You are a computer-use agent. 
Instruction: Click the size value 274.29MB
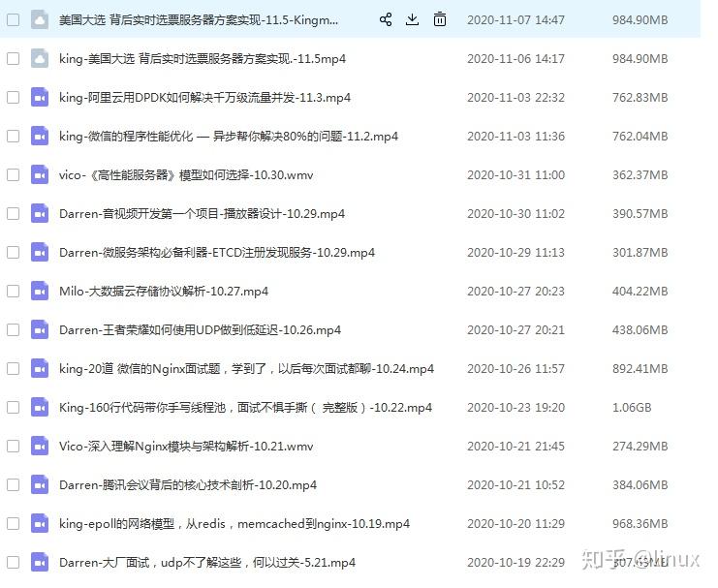(640, 447)
